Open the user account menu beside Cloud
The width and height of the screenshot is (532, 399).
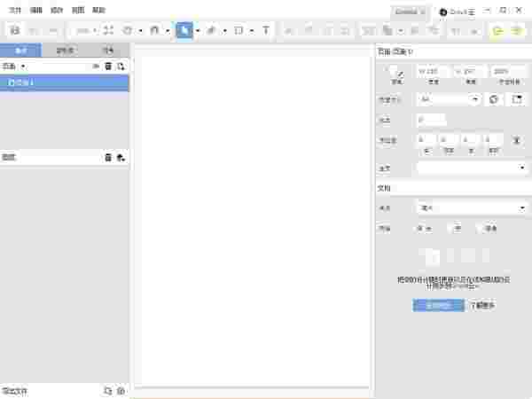[457, 12]
